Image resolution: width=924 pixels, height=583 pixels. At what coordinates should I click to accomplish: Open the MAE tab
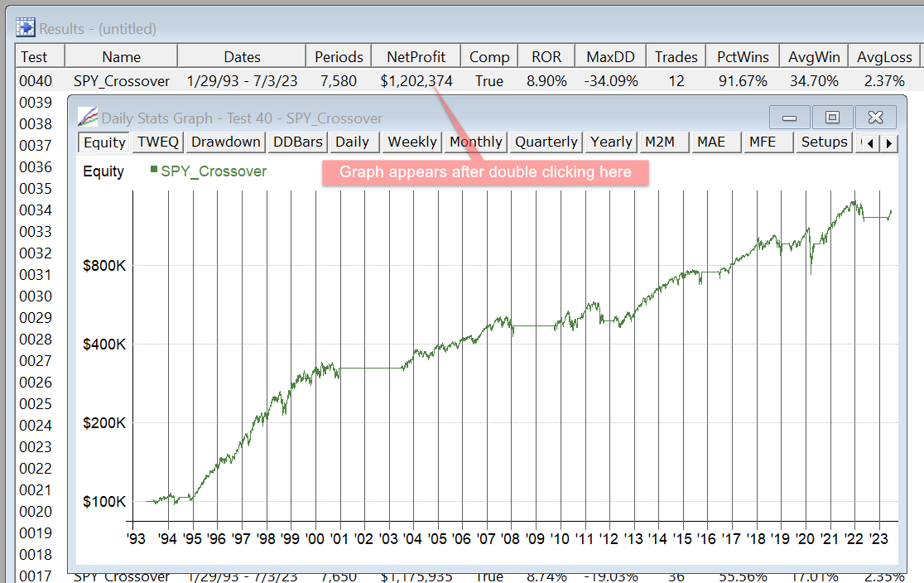(711, 142)
